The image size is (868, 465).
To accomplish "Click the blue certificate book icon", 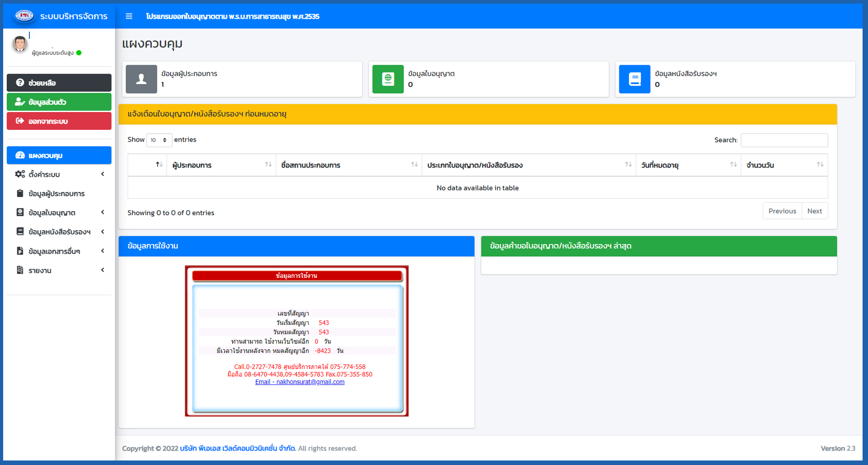I will [634, 79].
